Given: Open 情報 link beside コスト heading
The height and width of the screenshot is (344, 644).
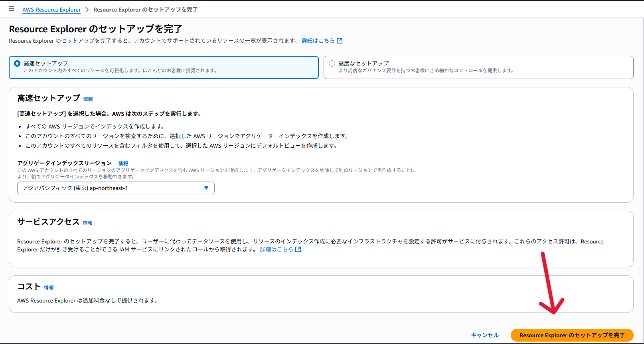Looking at the screenshot, I should coord(49,288).
